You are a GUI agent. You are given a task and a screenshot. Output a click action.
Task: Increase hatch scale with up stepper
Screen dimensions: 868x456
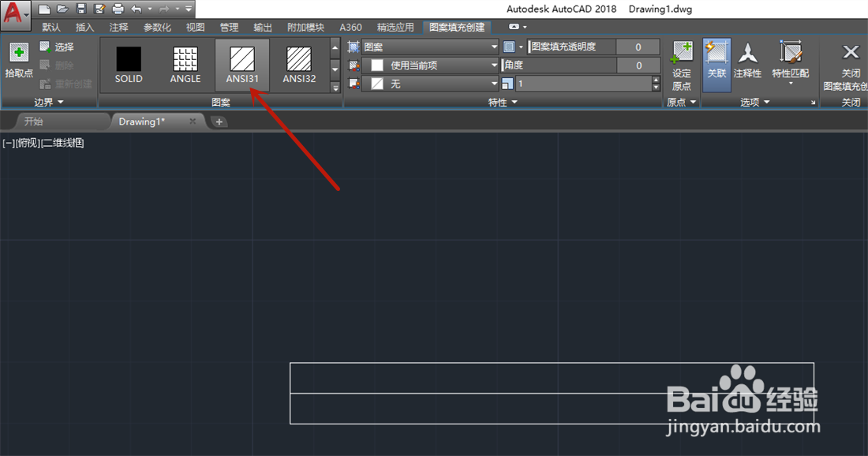coord(656,80)
